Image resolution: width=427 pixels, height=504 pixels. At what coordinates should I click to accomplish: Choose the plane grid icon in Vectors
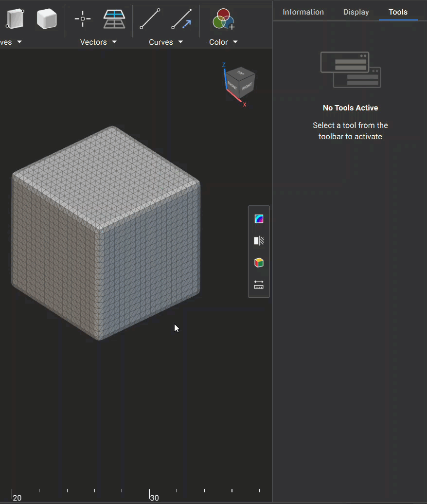(x=114, y=19)
